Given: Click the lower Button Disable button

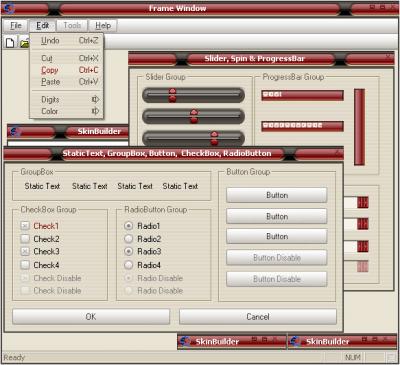Looking at the screenshot, I should 277,279.
